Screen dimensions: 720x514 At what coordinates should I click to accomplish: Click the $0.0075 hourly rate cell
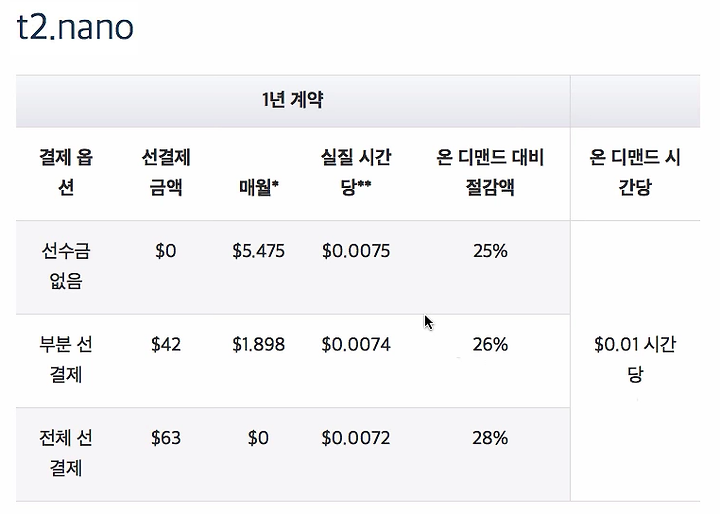point(356,251)
